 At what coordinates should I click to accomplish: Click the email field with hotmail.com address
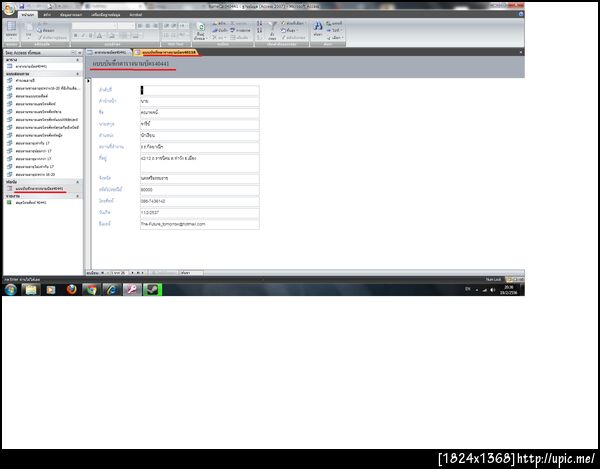coord(199,224)
